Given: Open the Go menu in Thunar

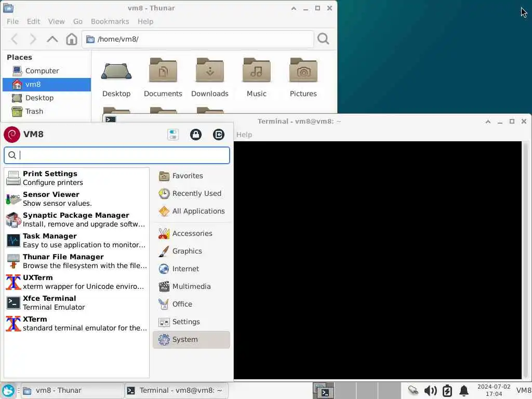Looking at the screenshot, I should point(78,21).
